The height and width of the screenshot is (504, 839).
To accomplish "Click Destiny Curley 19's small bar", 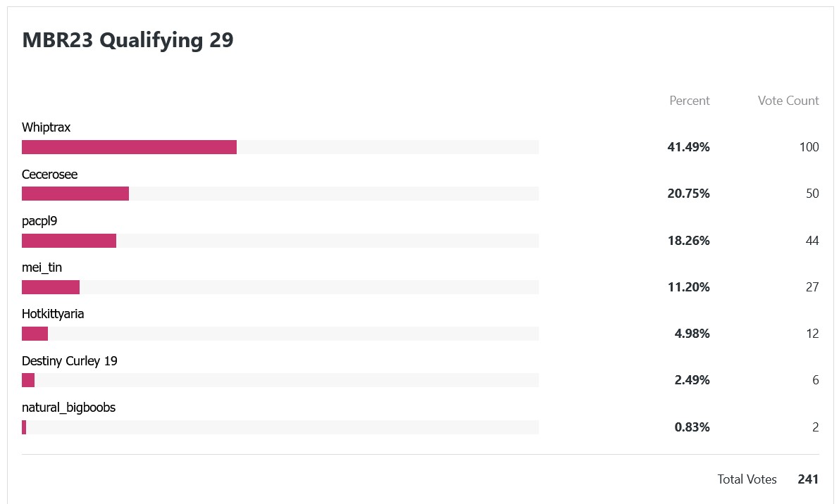I will tap(28, 380).
